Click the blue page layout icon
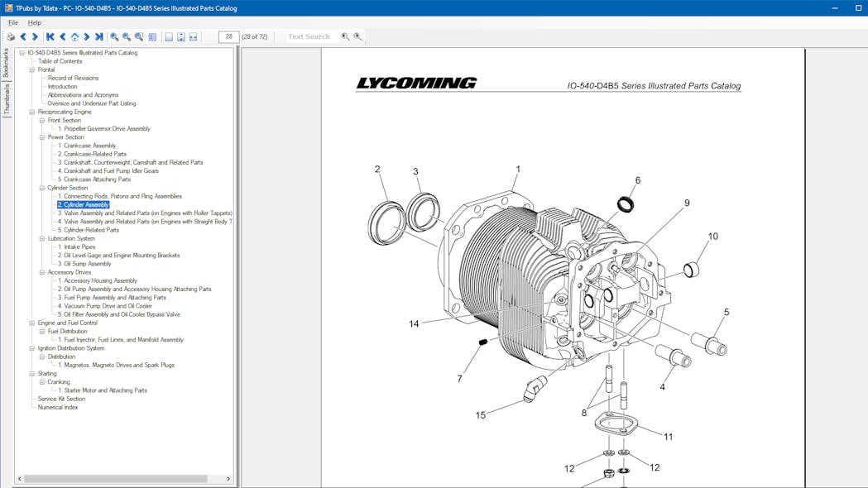This screenshot has width=868, height=488. [x=153, y=36]
